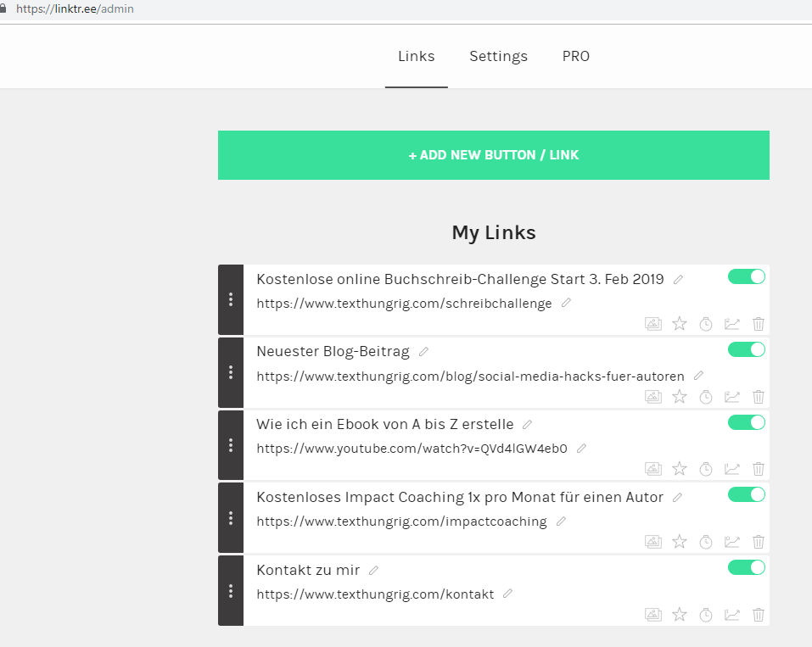This screenshot has height=647, width=812.
Task: Grab drag handle of Impact Coaching row
Action: tap(231, 518)
